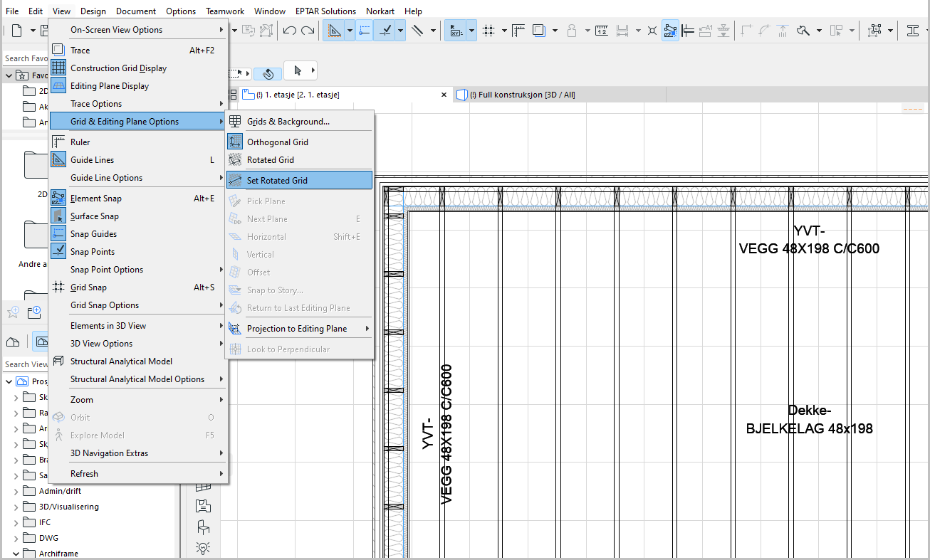930x560 pixels.
Task: Select the Arrow tool in the toolbox
Action: coord(297,71)
